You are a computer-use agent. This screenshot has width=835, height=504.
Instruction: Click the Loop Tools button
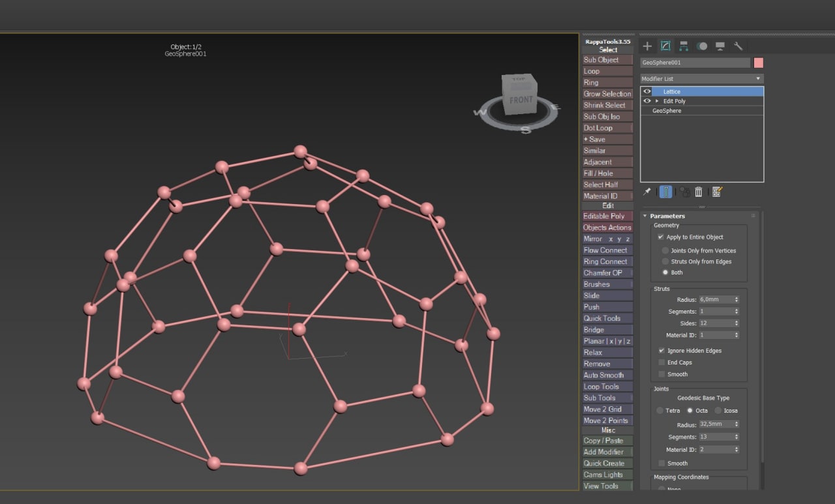point(607,387)
